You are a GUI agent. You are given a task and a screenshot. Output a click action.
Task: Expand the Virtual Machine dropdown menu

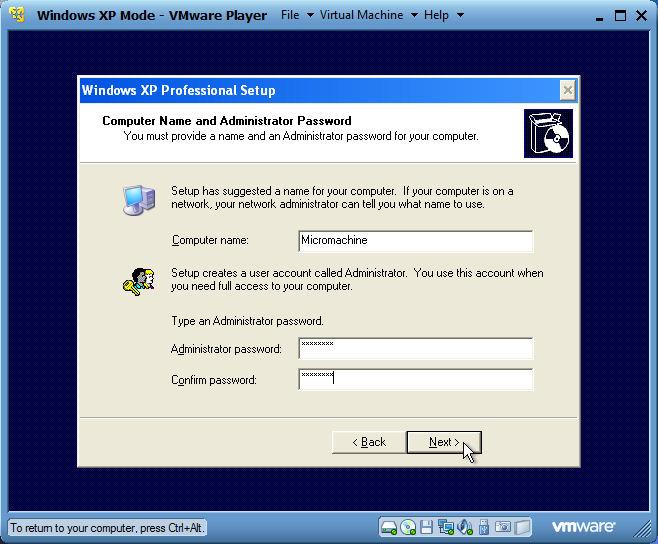tap(368, 15)
